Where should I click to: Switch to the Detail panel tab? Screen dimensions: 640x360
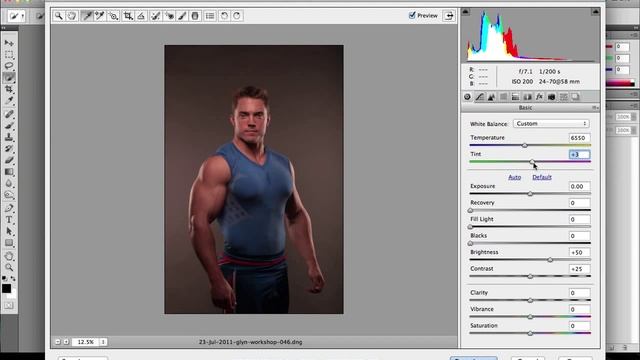pos(491,97)
